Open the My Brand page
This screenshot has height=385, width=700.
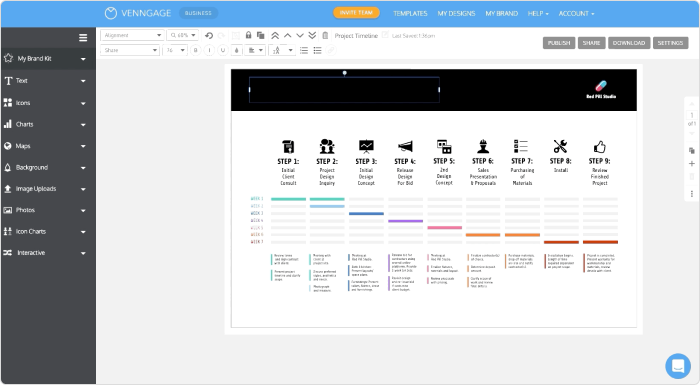point(501,13)
